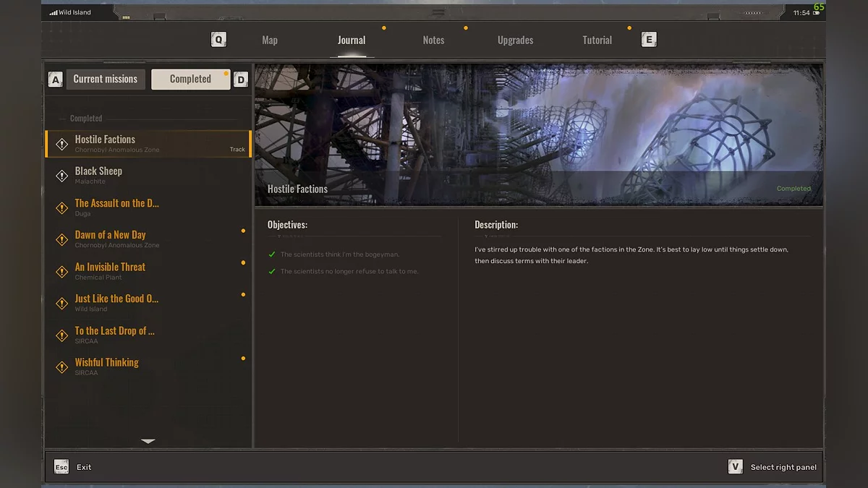Click the Esc key exit icon
The height and width of the screenshot is (488, 868).
[x=61, y=467]
